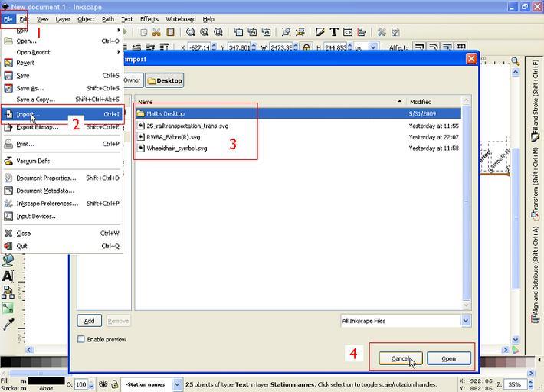
Task: Click the Owner path button
Action: (x=133, y=80)
